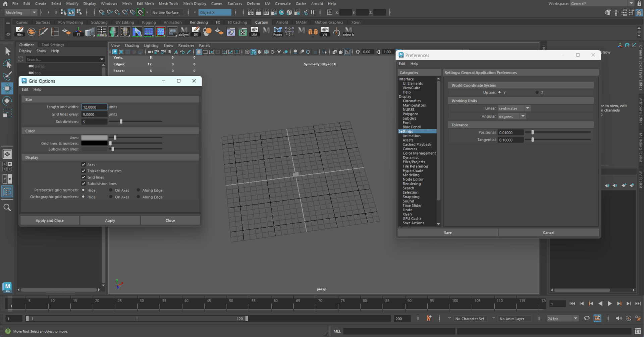Click the magnifying glass tool in the sidebar
Screen dimensions: 644x337
pyautogui.click(x=7, y=207)
